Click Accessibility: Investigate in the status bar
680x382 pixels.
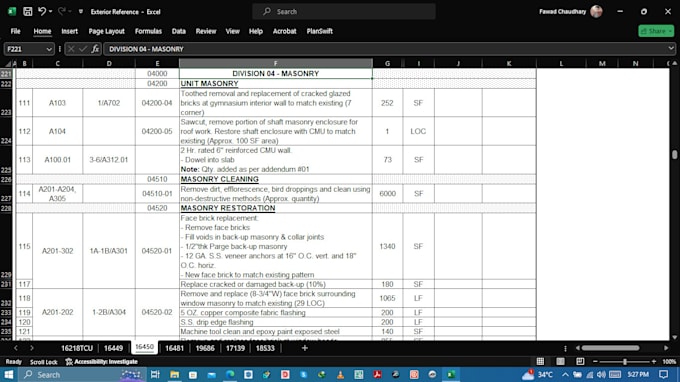pos(101,362)
